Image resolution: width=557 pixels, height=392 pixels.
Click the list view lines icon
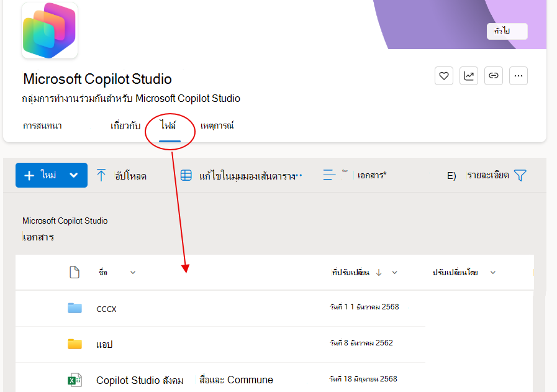[329, 175]
